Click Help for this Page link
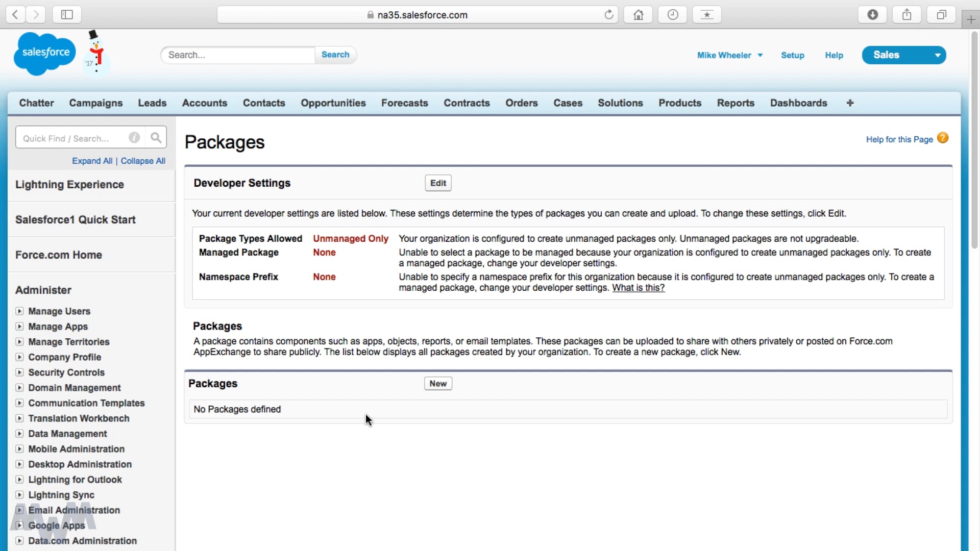This screenshot has width=980, height=551. pos(899,139)
